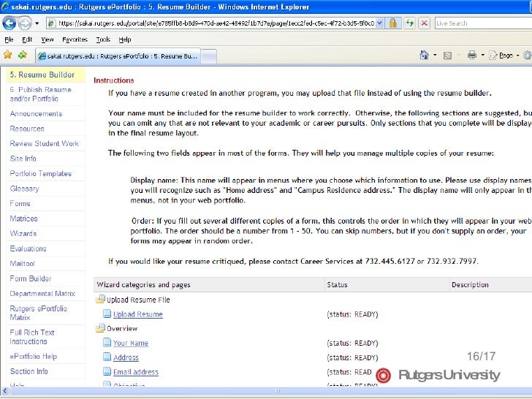The width and height of the screenshot is (532, 399).
Task: Open the Your Name page link
Action: coord(131,343)
